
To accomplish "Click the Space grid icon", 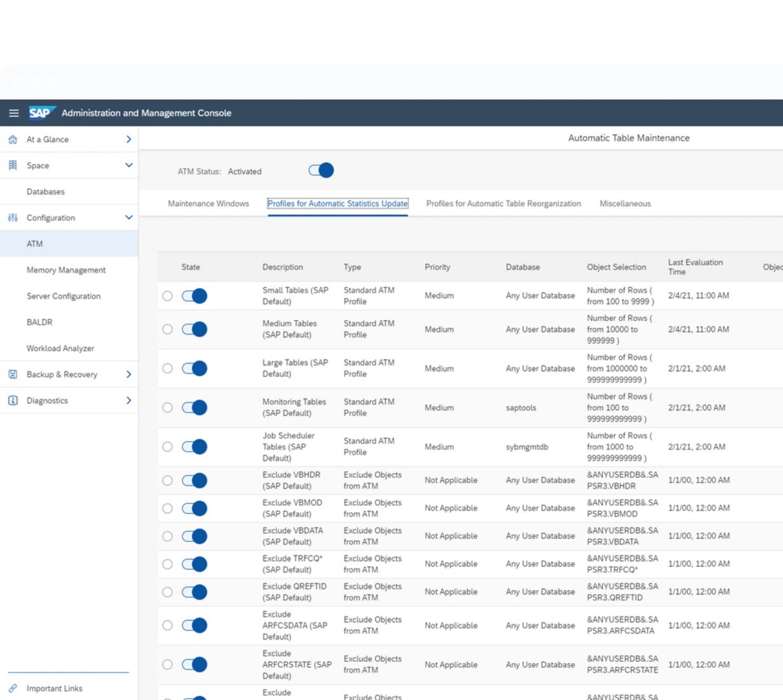I will click(13, 165).
